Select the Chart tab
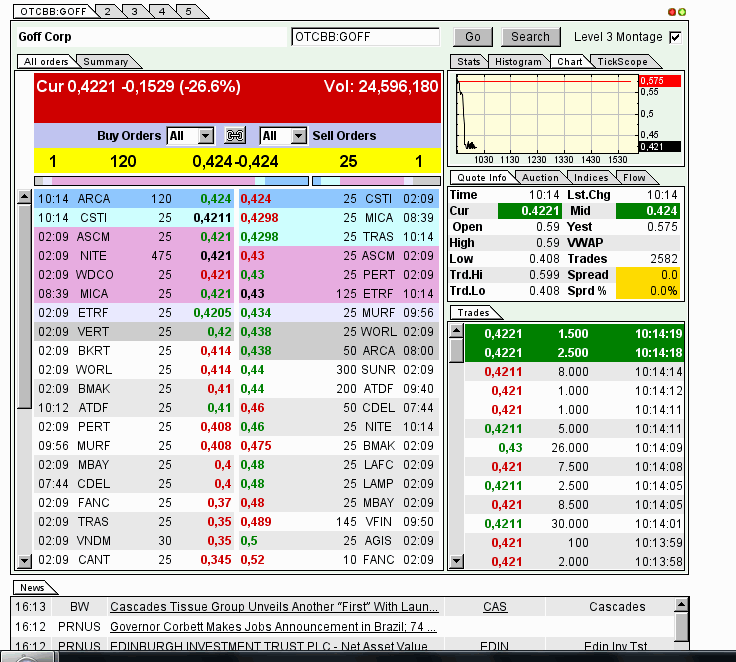 (x=569, y=62)
